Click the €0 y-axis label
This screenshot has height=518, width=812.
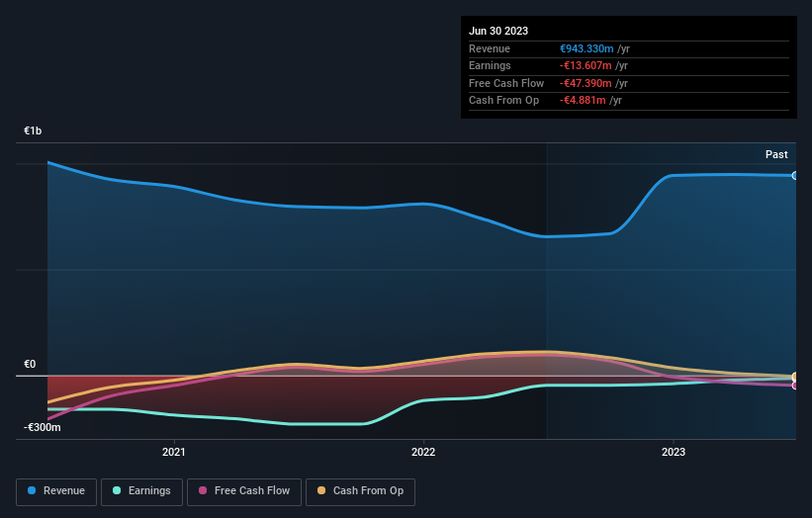[30, 364]
